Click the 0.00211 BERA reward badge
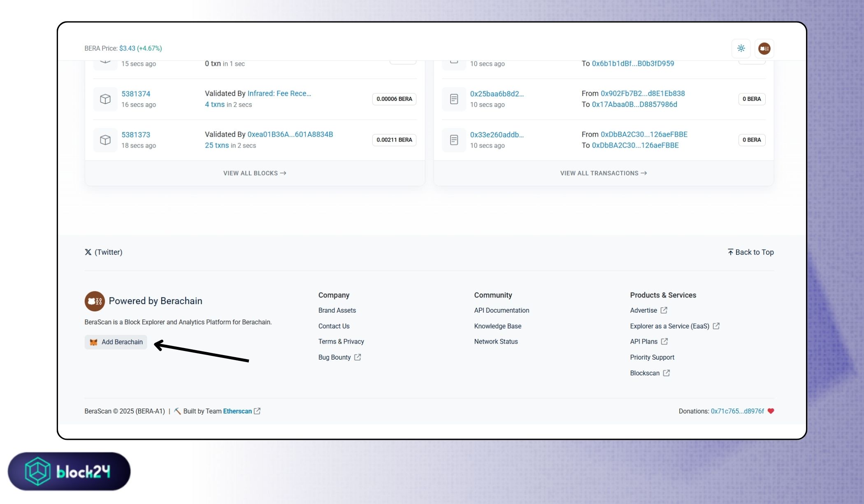Image resolution: width=864 pixels, height=504 pixels. [394, 140]
